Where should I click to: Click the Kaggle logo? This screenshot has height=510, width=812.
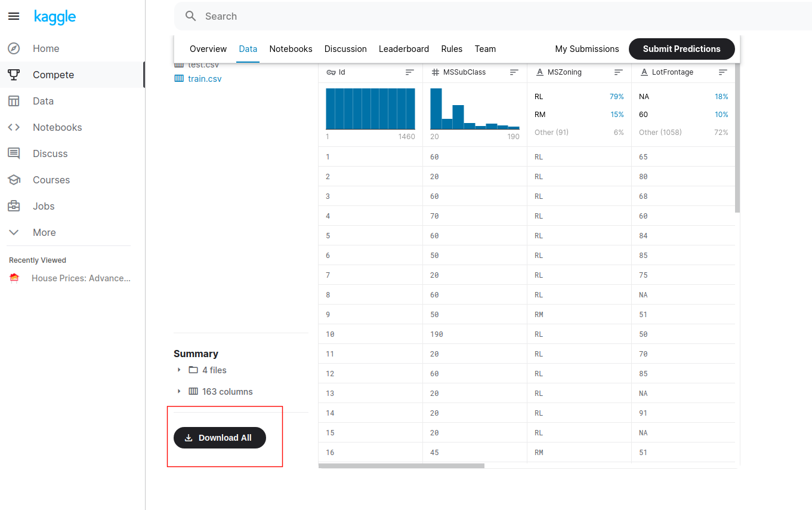click(x=55, y=17)
